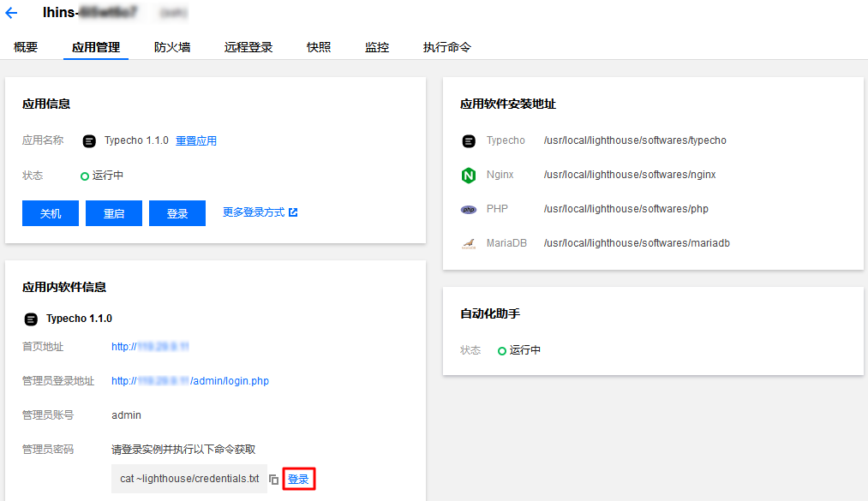Switch to the 监控 tab

pyautogui.click(x=376, y=47)
